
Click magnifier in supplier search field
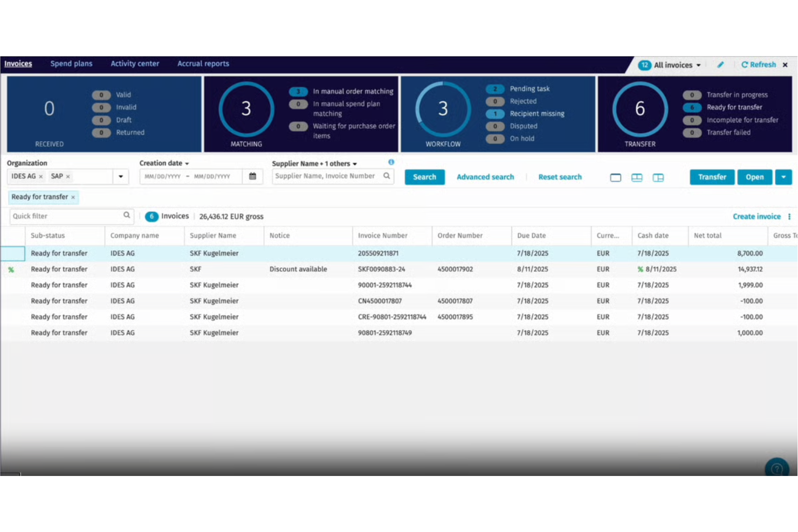(x=387, y=176)
